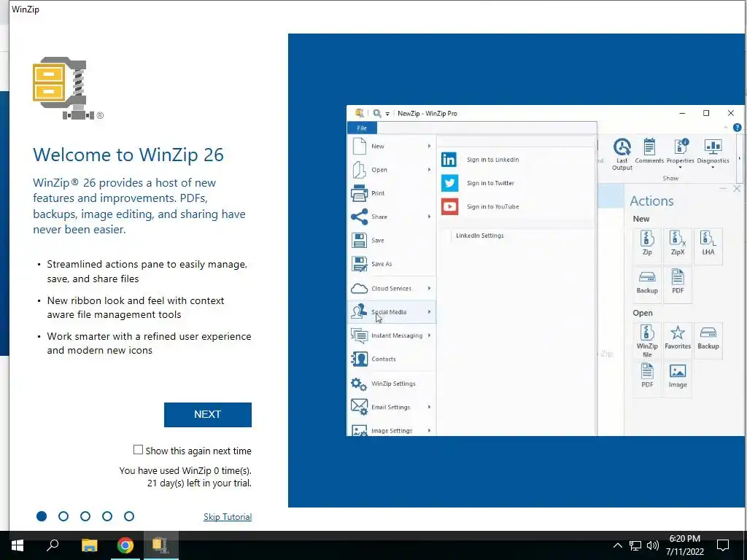Click the Print icon in File menu
The height and width of the screenshot is (560, 747).
[359, 193]
